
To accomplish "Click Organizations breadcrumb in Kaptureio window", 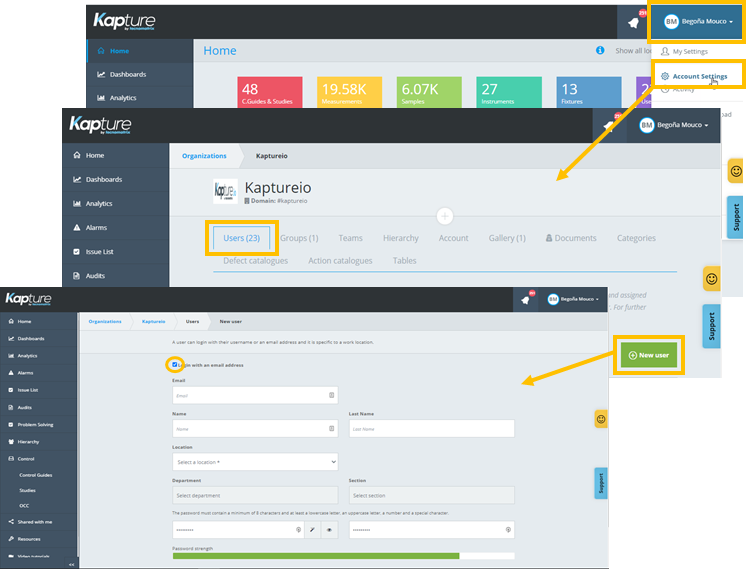I will pos(204,156).
